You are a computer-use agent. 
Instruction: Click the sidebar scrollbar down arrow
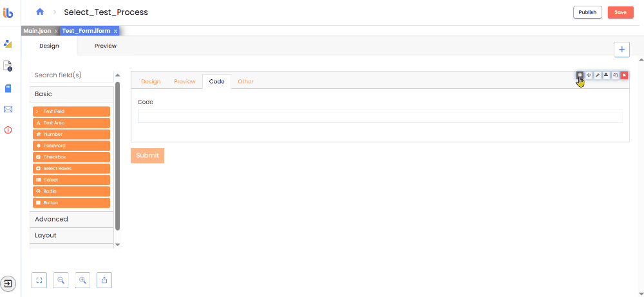(117, 244)
